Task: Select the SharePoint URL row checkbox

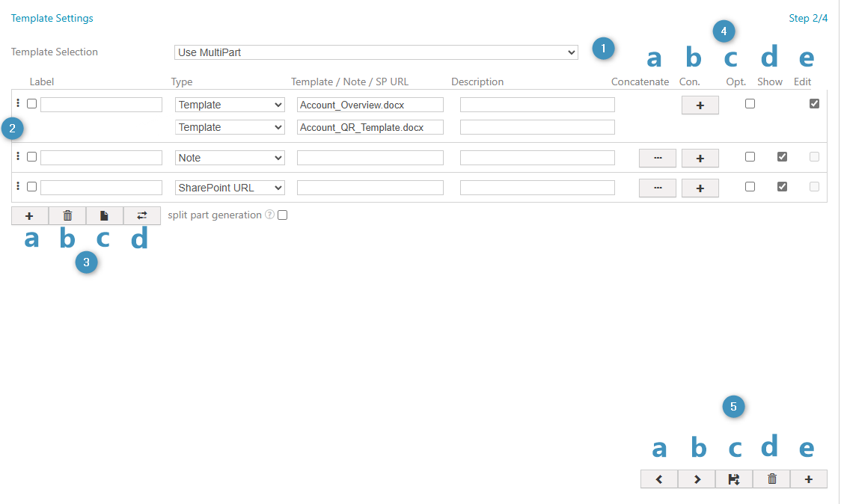Action: pyautogui.click(x=32, y=186)
